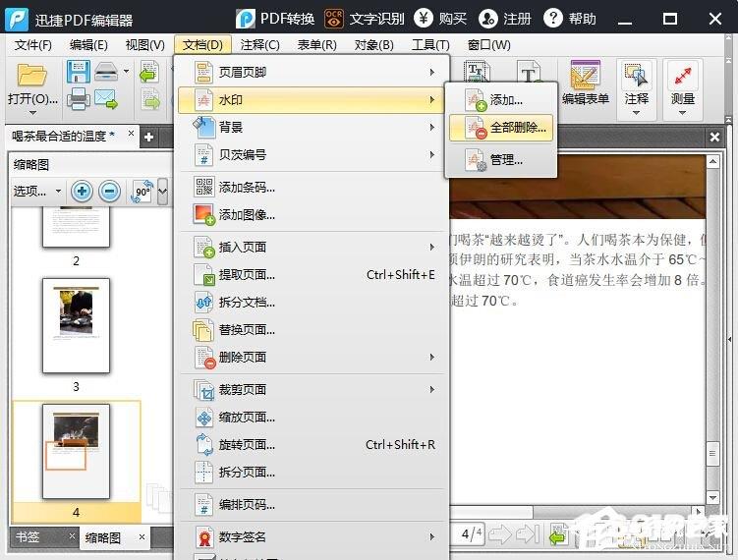The height and width of the screenshot is (560, 738).
Task: Click the vertical scrollbar up arrow
Action: click(713, 162)
